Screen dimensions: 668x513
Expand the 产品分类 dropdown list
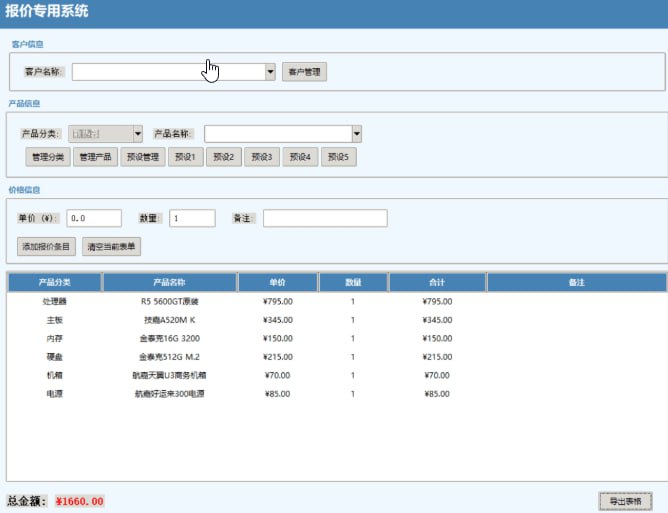click(137, 134)
